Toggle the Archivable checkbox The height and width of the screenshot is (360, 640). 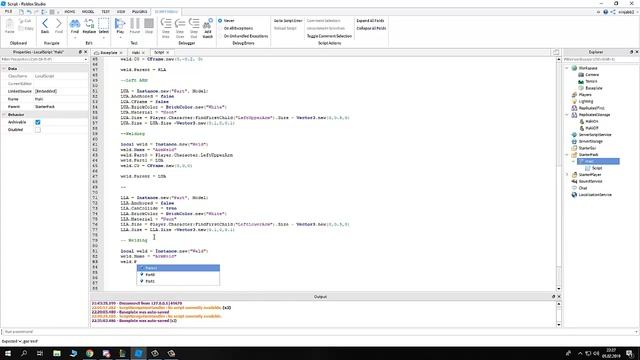point(38,122)
